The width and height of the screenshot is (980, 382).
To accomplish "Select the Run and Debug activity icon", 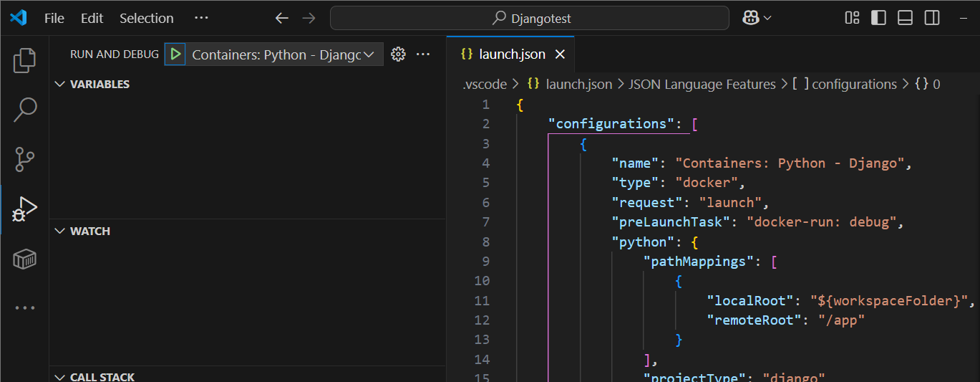I will (24, 209).
